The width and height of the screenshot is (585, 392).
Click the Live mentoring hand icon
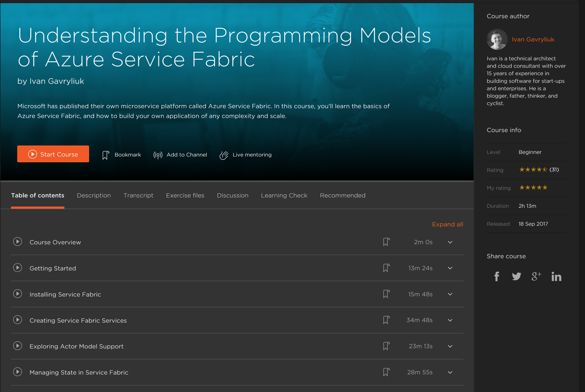224,155
